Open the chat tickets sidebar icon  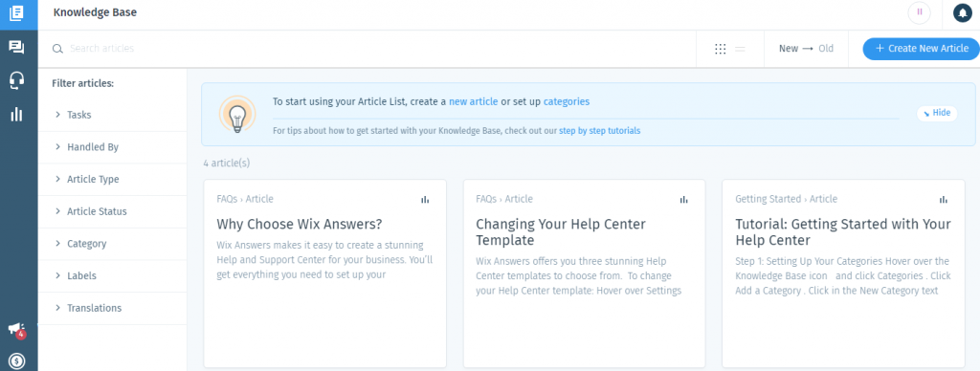pyautogui.click(x=17, y=47)
